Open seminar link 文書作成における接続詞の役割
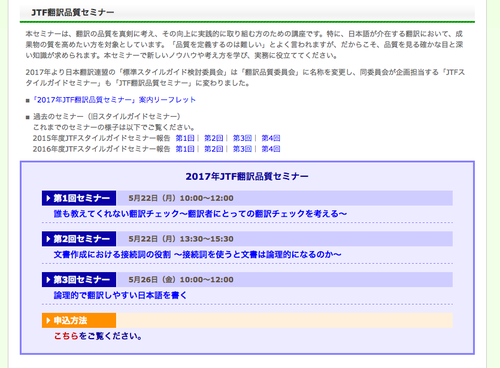Image resolution: width=500 pixels, height=368 pixels. [197, 254]
